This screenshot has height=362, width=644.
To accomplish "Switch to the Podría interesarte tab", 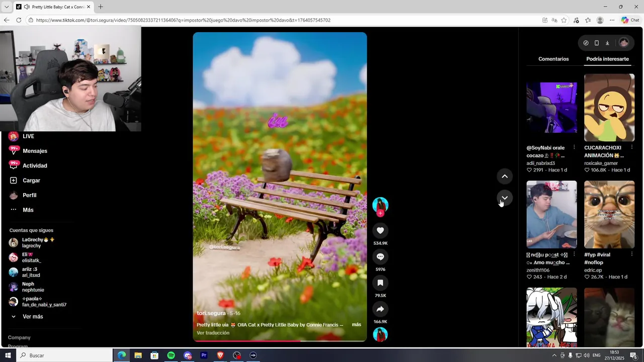I will click(x=607, y=59).
